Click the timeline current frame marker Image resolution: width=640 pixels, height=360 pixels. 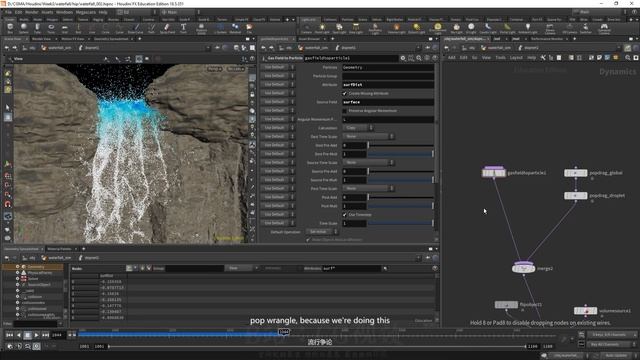(284, 332)
